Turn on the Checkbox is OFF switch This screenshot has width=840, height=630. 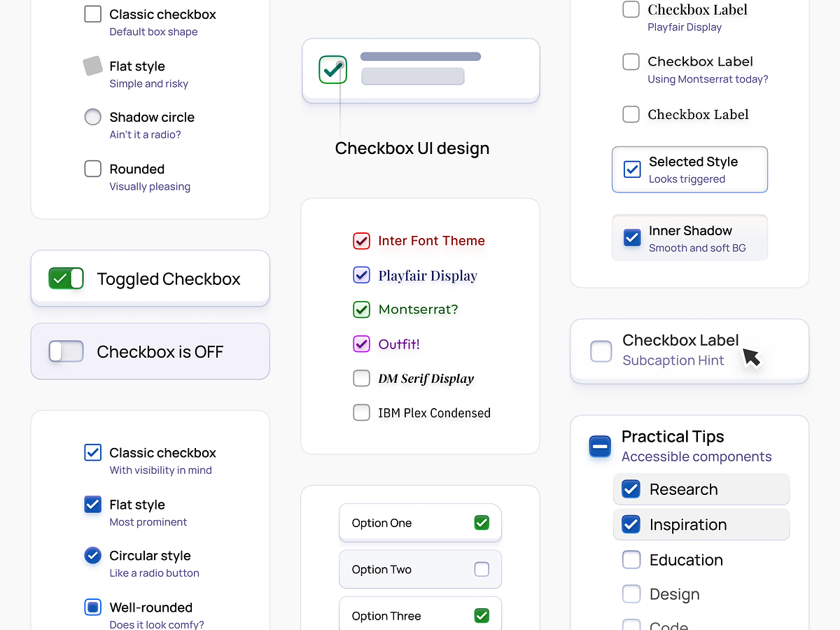[x=66, y=351]
